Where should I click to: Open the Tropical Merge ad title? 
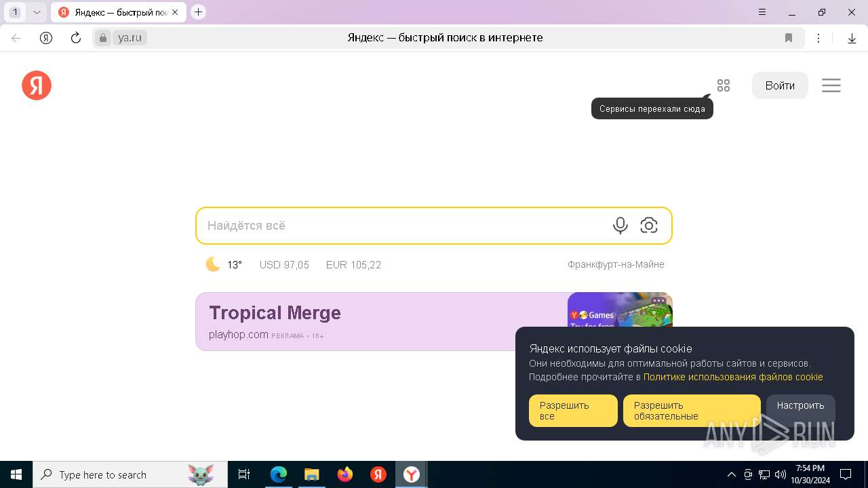[275, 312]
